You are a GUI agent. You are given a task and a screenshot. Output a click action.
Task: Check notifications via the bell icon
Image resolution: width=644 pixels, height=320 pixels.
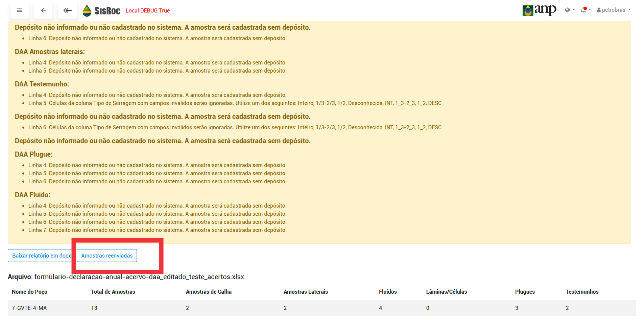pos(583,10)
